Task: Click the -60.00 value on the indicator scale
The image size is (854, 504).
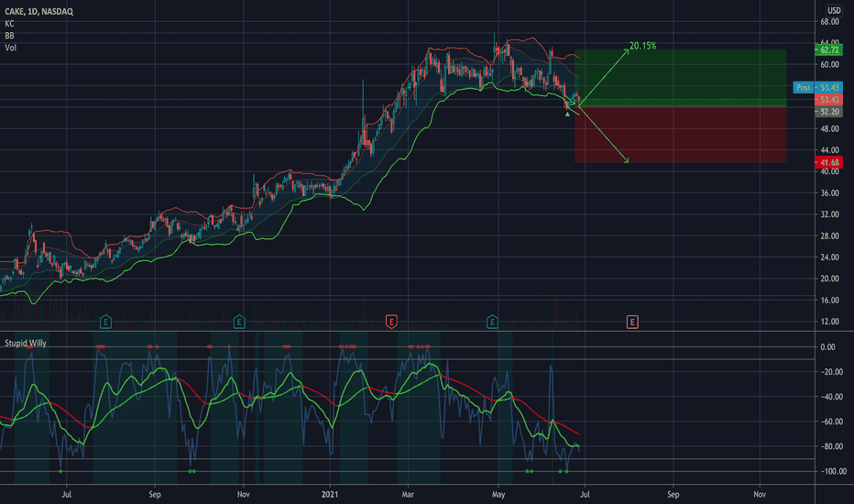Action: click(831, 422)
